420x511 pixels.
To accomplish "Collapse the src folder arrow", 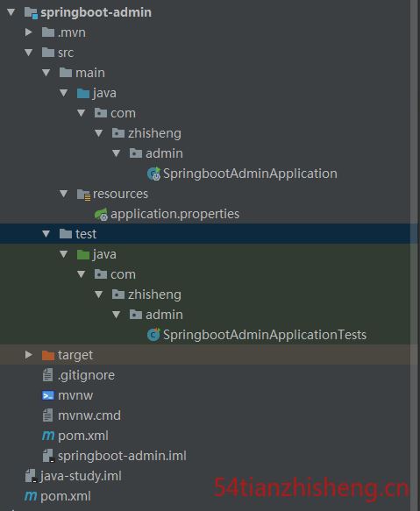I will coord(29,53).
